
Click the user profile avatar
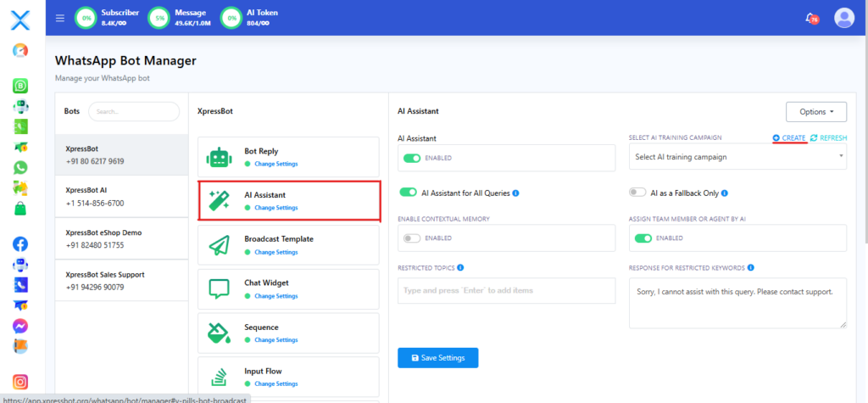click(843, 17)
